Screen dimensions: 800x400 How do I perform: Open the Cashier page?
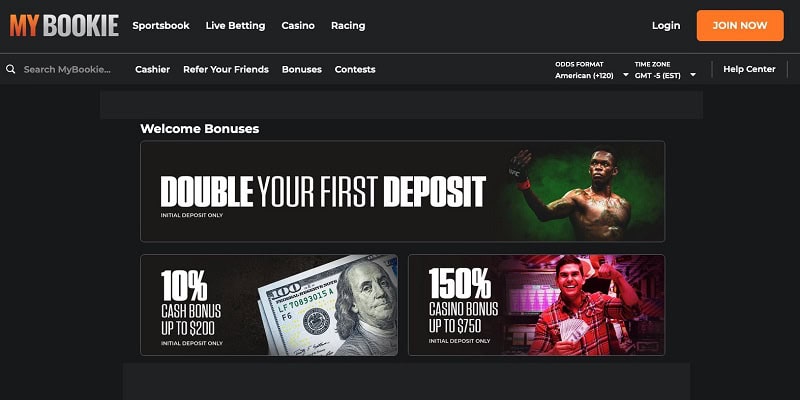point(153,69)
